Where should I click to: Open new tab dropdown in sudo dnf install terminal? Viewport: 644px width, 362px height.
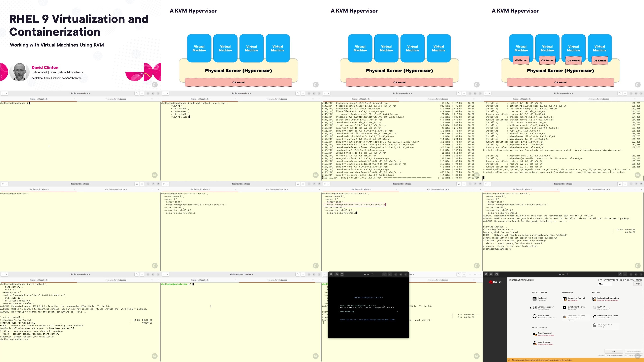pyautogui.click(x=168, y=94)
